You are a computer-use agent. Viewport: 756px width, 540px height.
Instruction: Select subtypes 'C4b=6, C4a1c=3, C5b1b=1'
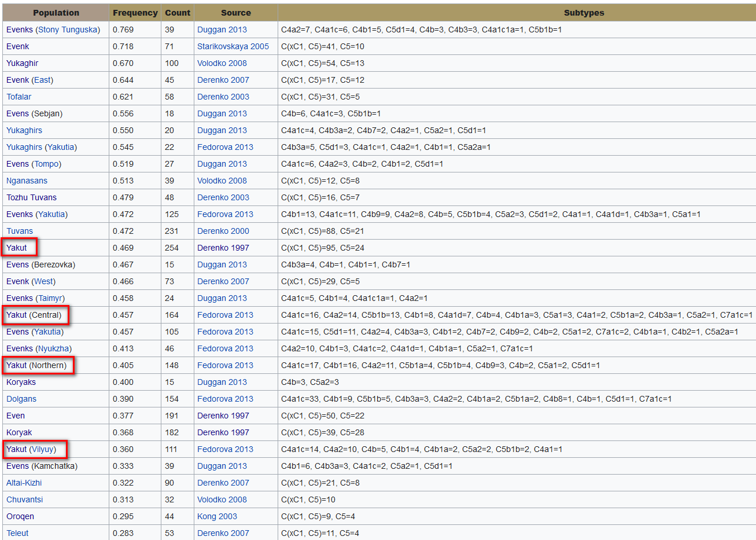point(331,113)
